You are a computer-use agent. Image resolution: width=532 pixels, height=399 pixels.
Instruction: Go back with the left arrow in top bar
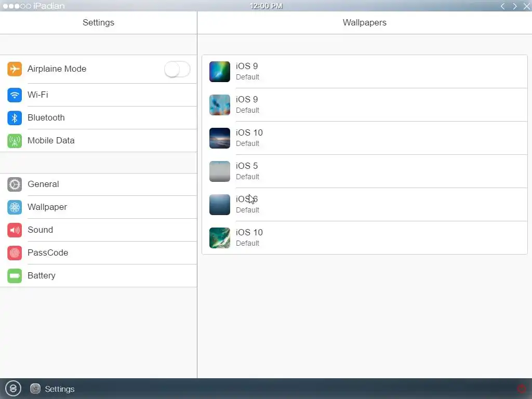[x=503, y=6]
